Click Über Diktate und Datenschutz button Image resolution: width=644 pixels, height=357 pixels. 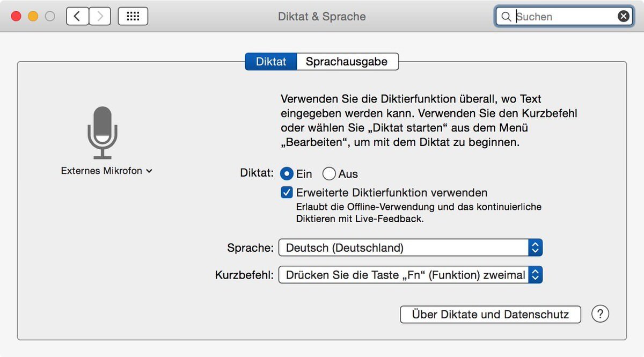[490, 314]
